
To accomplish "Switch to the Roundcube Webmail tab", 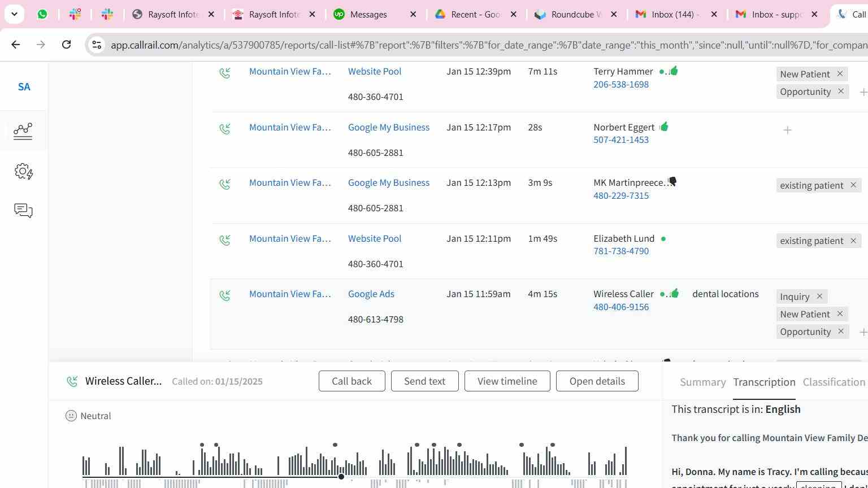I will click(x=576, y=14).
